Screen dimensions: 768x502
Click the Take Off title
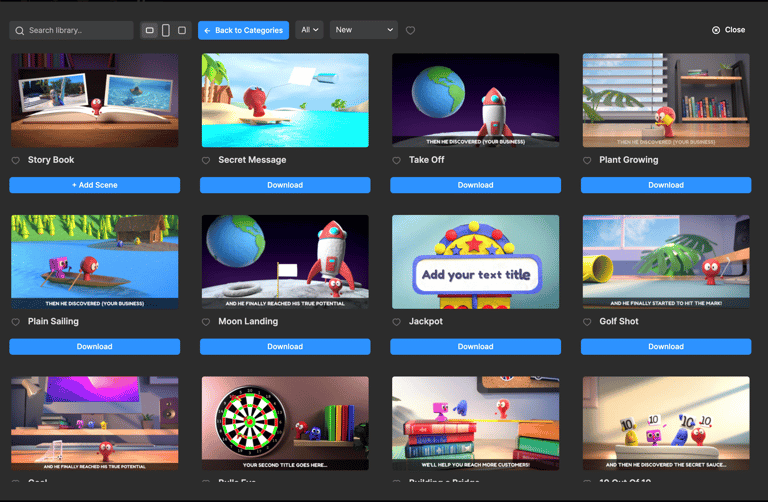coord(427,160)
